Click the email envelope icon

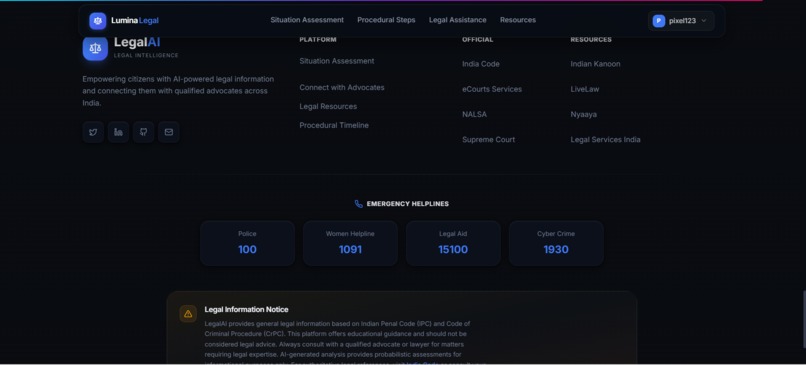[169, 132]
